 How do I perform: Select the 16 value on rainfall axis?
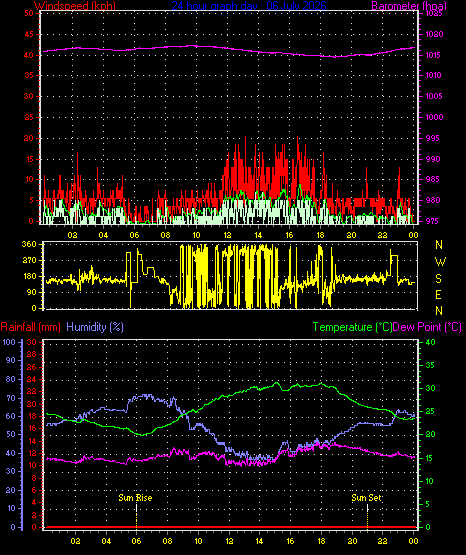coord(32,428)
